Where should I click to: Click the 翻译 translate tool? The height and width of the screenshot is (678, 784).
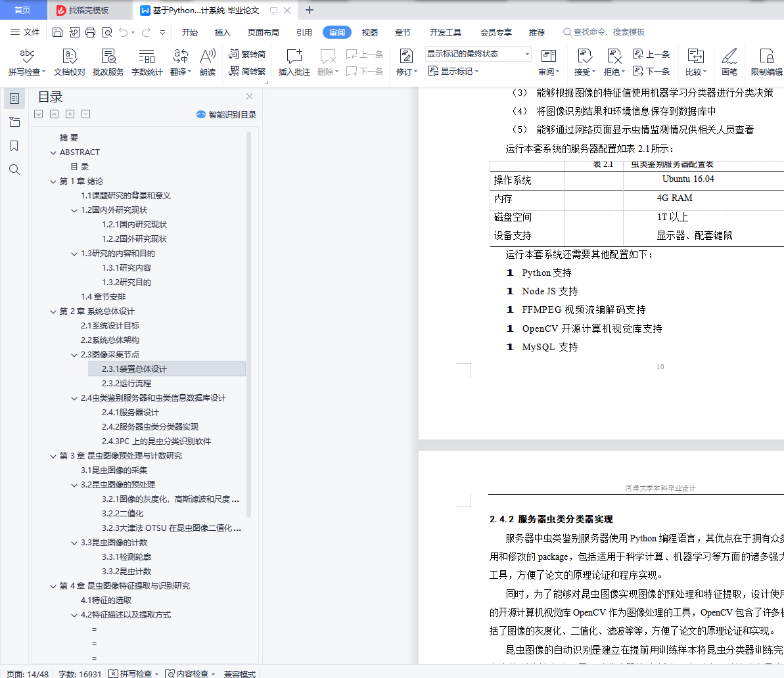pyautogui.click(x=181, y=62)
